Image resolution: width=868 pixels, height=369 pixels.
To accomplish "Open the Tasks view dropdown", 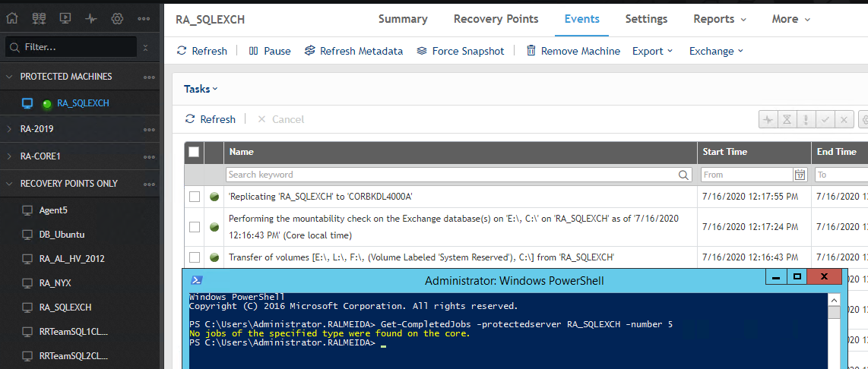I will pos(201,89).
